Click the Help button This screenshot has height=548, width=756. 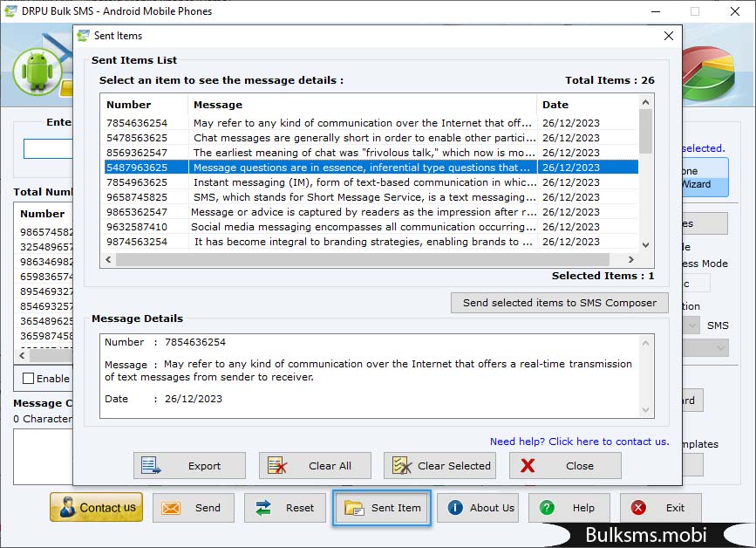click(569, 508)
